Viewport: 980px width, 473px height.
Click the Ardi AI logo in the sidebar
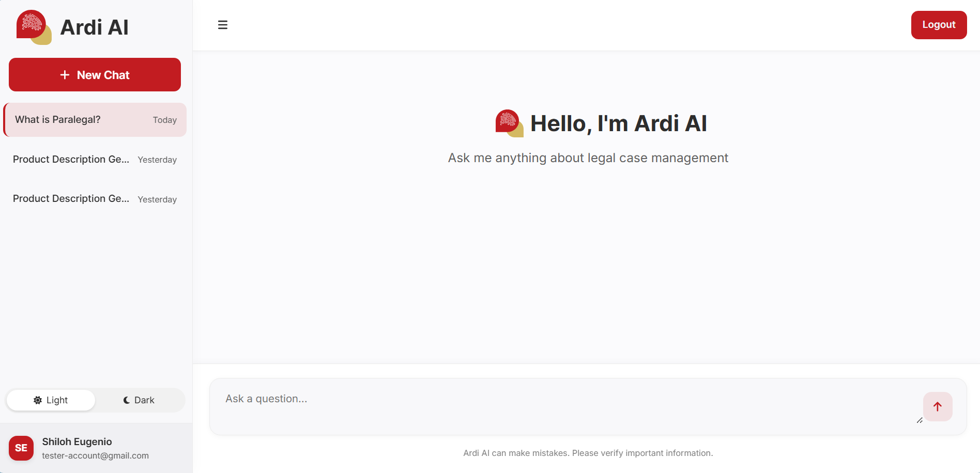point(34,27)
